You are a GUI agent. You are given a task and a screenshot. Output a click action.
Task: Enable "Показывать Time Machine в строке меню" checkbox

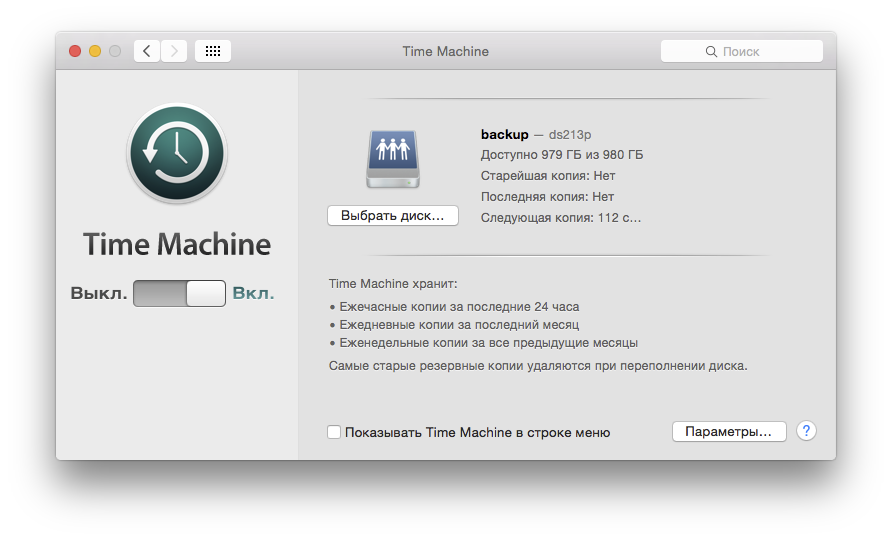(334, 432)
